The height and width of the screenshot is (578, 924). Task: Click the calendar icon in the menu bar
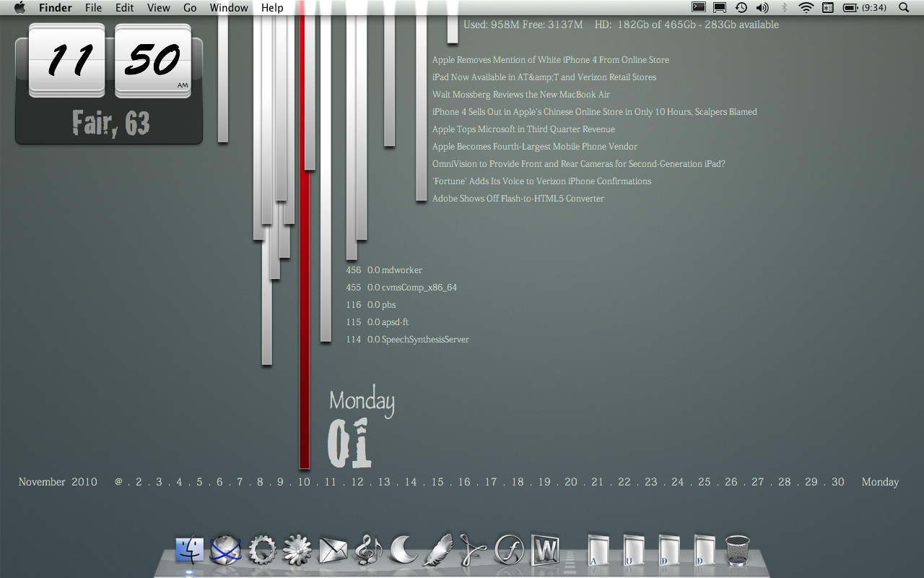(x=828, y=8)
